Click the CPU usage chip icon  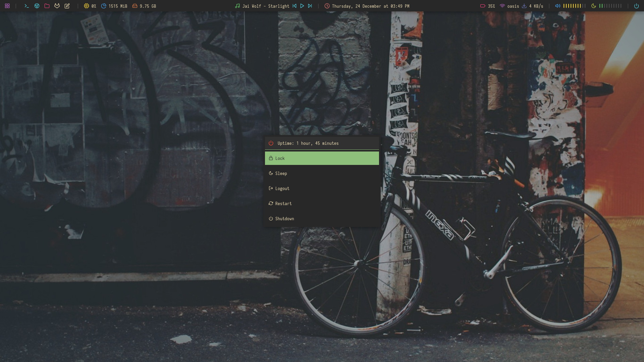(x=87, y=6)
